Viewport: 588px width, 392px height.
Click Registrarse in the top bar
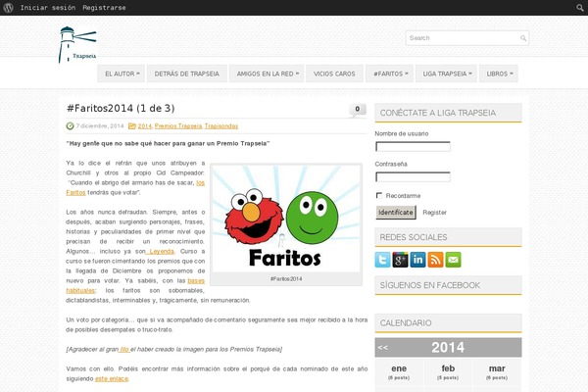point(104,8)
